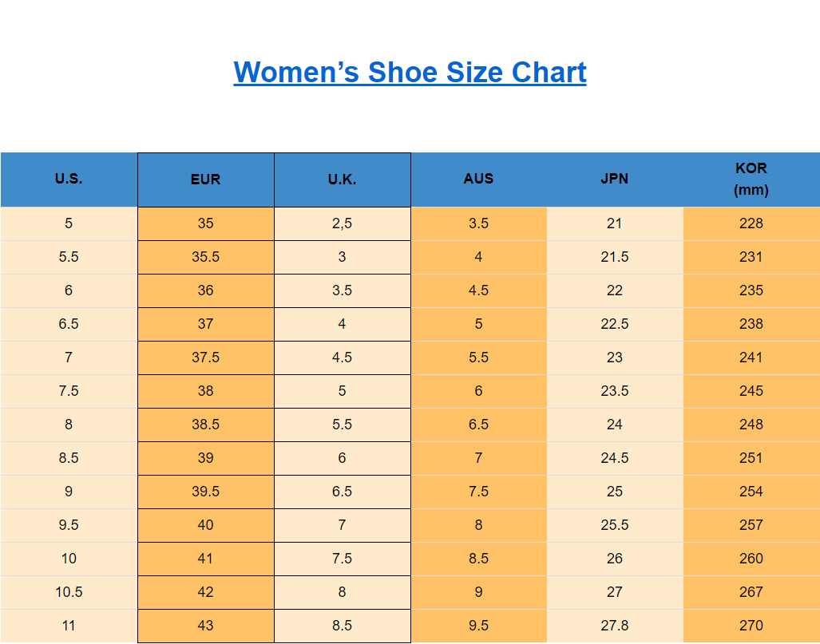Open the Women's Shoe Size Chart link
The height and width of the screenshot is (644, 820).
click(x=410, y=72)
